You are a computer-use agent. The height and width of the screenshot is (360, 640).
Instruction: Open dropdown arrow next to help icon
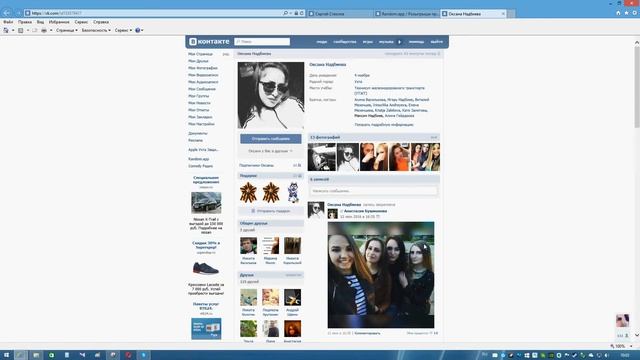click(x=142, y=30)
